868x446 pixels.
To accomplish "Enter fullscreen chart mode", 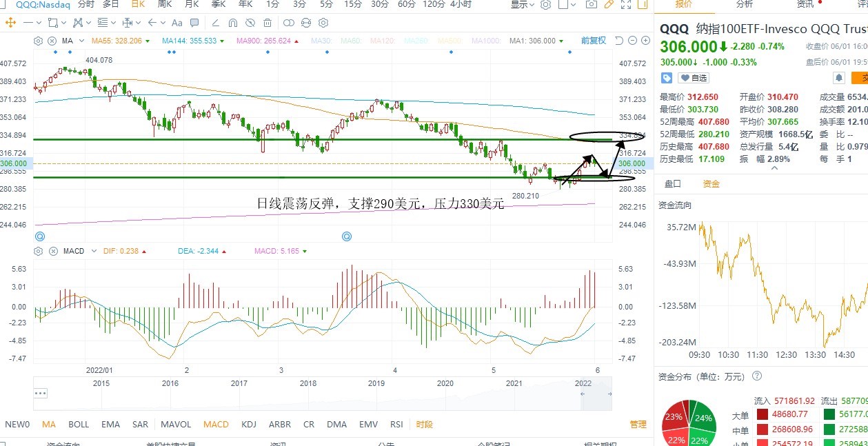I will click(626, 4).
